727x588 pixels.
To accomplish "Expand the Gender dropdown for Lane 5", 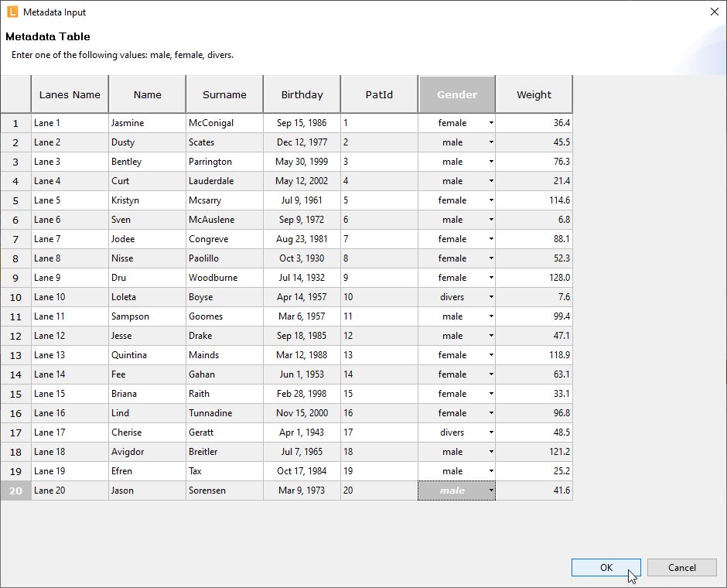I will coord(490,200).
